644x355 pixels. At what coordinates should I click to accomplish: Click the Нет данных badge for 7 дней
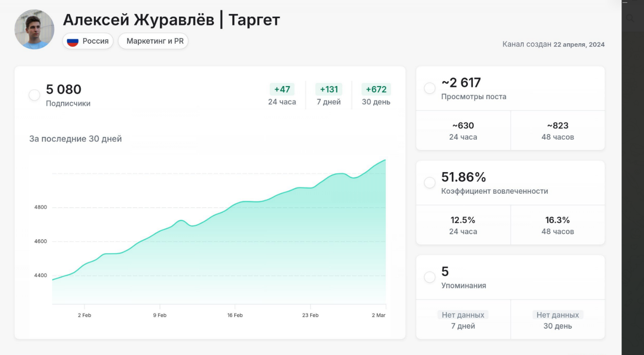(x=463, y=315)
